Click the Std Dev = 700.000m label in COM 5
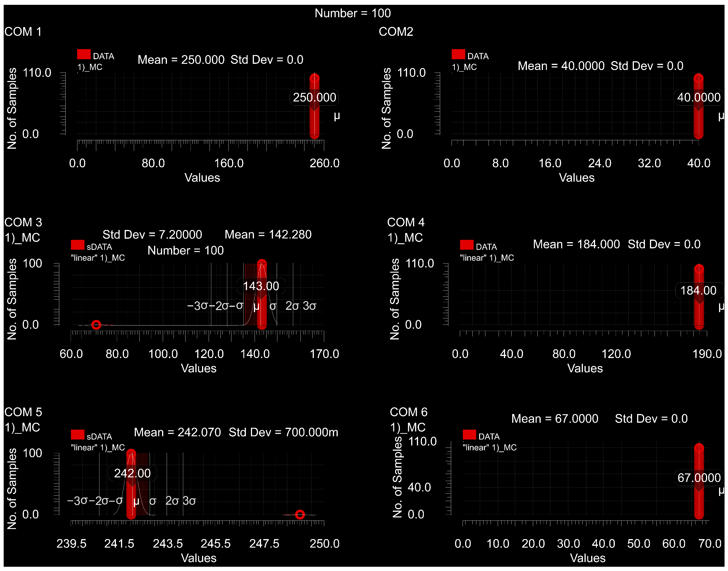728x571 pixels. (283, 432)
